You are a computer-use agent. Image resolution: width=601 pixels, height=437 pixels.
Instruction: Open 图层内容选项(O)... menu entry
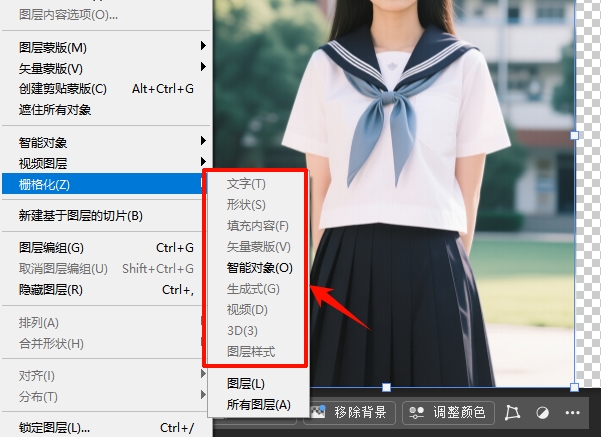(x=106, y=15)
